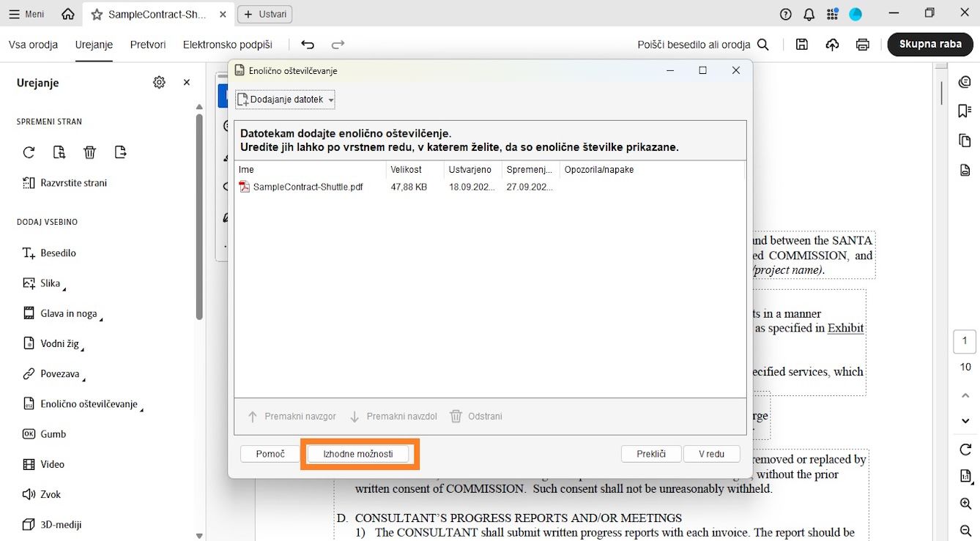Select the Video tool

click(43, 464)
